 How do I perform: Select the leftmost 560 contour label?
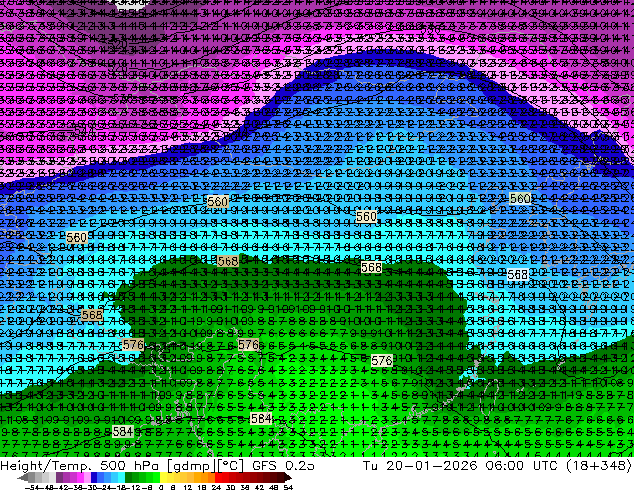[x=76, y=238]
